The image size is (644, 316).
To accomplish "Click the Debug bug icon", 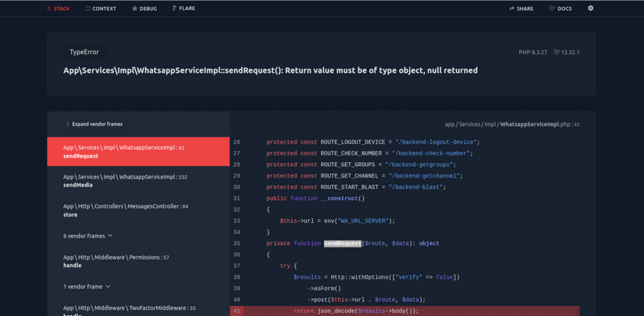I will click(x=135, y=9).
